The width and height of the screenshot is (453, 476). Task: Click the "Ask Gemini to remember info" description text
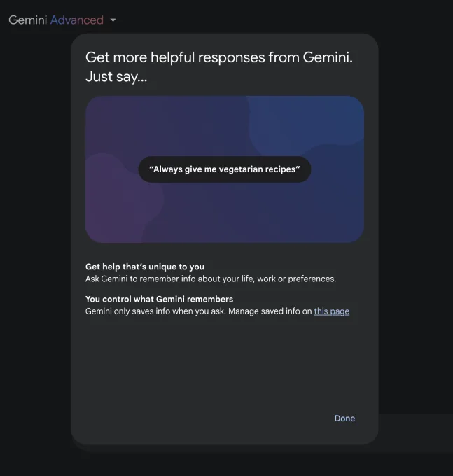[x=211, y=279]
